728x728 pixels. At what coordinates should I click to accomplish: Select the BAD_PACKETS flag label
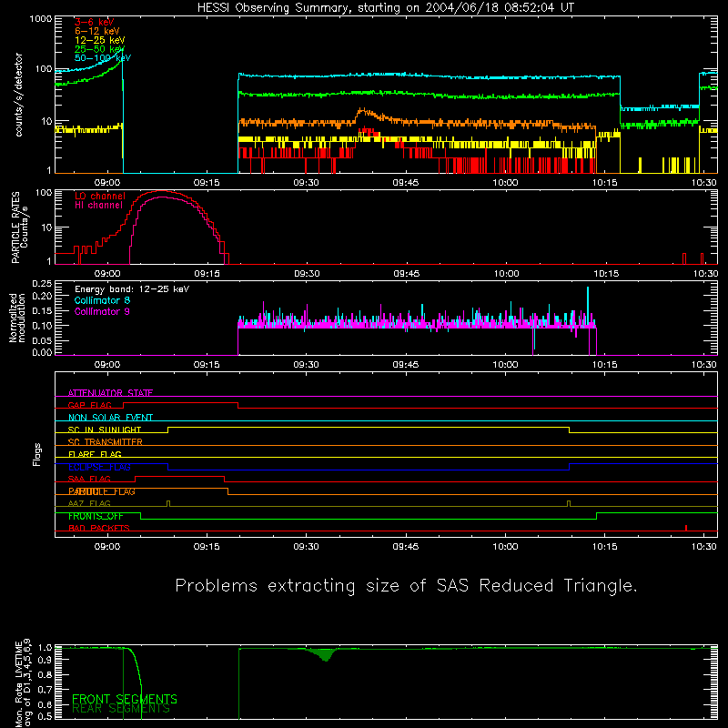99,528
